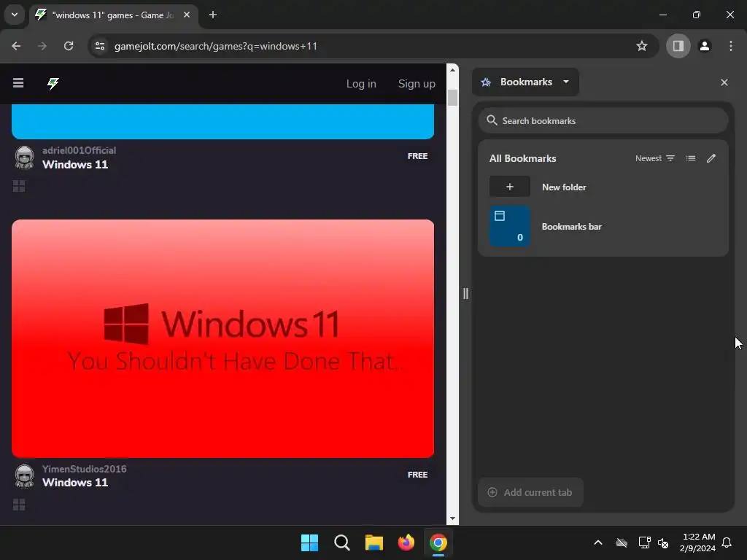Click the page vertical scrollbar thumb
Image resolution: width=747 pixels, height=560 pixels.
pos(452,98)
